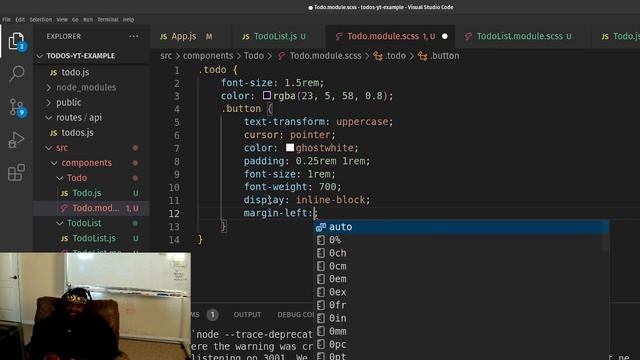The width and height of the screenshot is (640, 360).
Task: Open the Explorer view in activity bar
Action: tap(16, 41)
